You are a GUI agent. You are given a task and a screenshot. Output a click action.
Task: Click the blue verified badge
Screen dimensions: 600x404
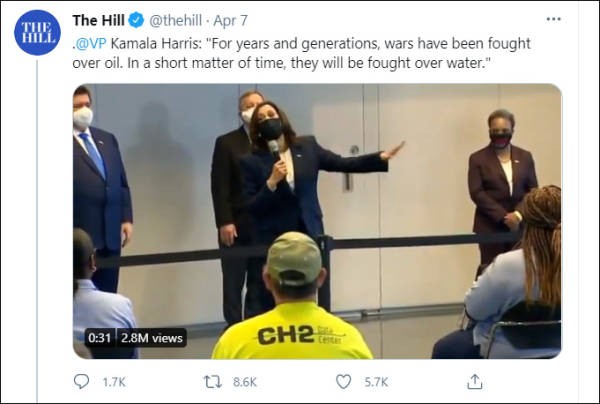pyautogui.click(x=136, y=20)
